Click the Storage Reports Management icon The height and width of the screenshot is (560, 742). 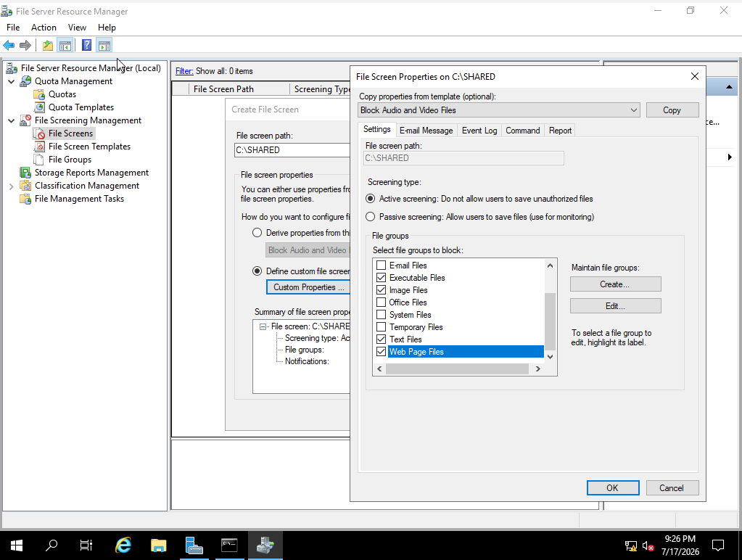[25, 173]
